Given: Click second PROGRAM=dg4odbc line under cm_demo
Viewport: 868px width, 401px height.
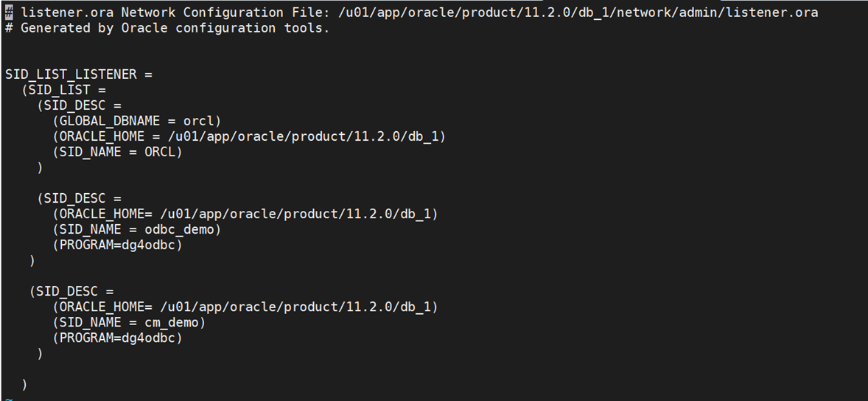Looking at the screenshot, I should (x=117, y=338).
